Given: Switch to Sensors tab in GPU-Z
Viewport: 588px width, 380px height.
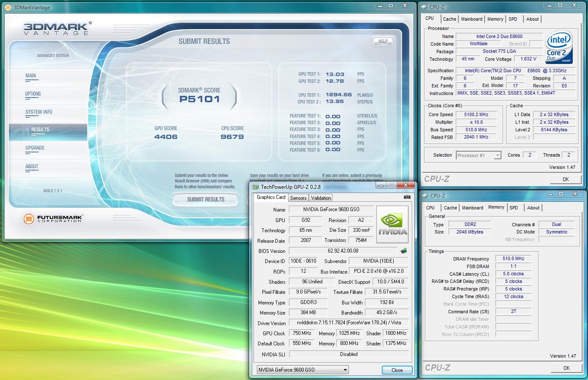Looking at the screenshot, I should click(x=298, y=198).
